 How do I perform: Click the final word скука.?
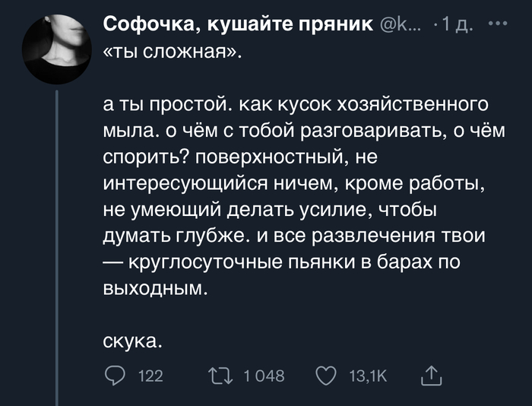[132, 341]
